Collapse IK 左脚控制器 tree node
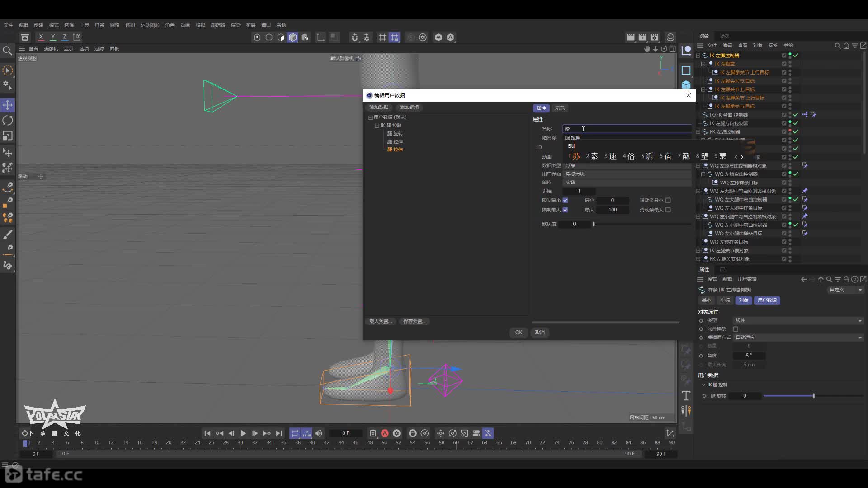The image size is (868, 488). (698, 56)
